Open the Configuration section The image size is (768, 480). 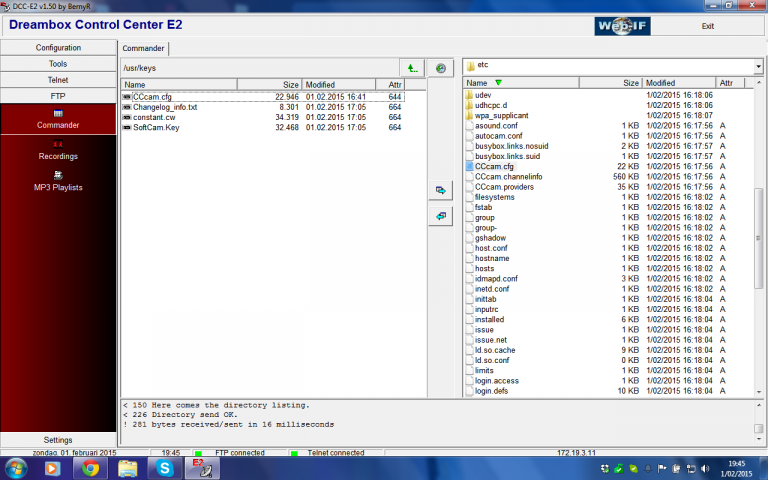coord(58,47)
